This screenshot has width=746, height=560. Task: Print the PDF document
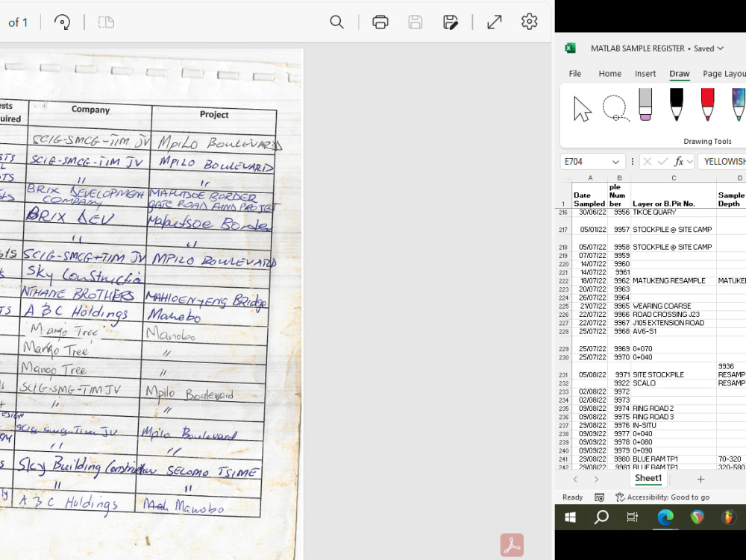pyautogui.click(x=380, y=22)
